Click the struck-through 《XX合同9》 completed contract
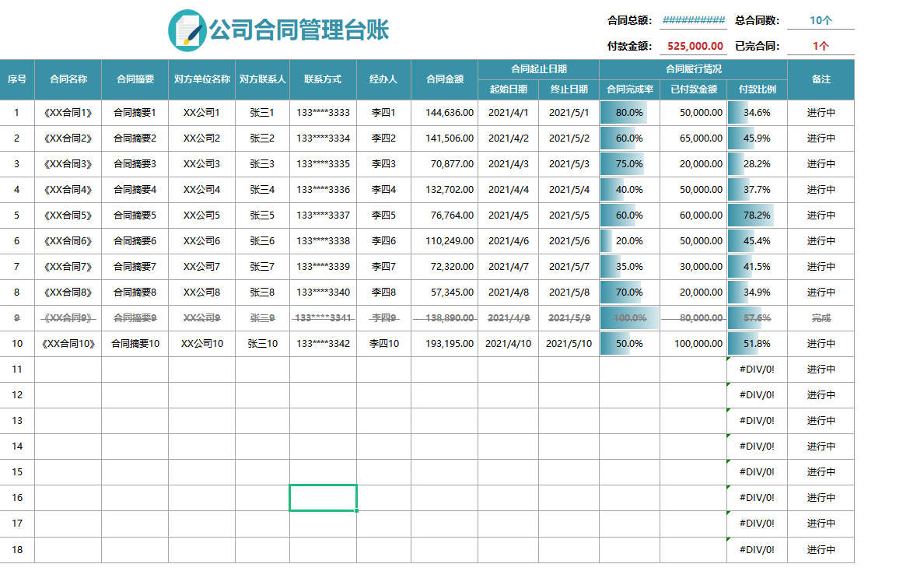 pyautogui.click(x=68, y=317)
